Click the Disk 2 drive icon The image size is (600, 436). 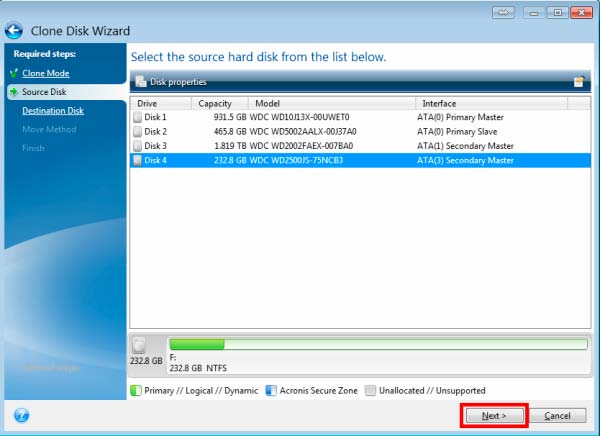(x=137, y=132)
